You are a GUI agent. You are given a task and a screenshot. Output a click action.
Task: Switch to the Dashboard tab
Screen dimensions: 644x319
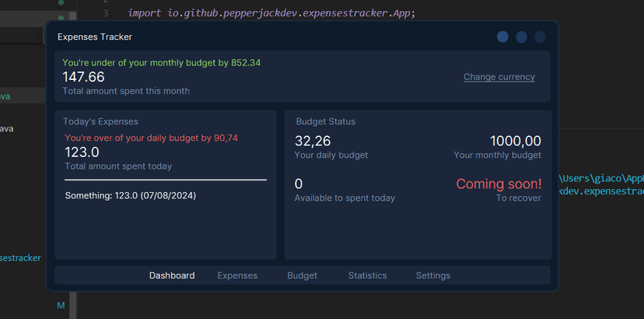point(172,275)
